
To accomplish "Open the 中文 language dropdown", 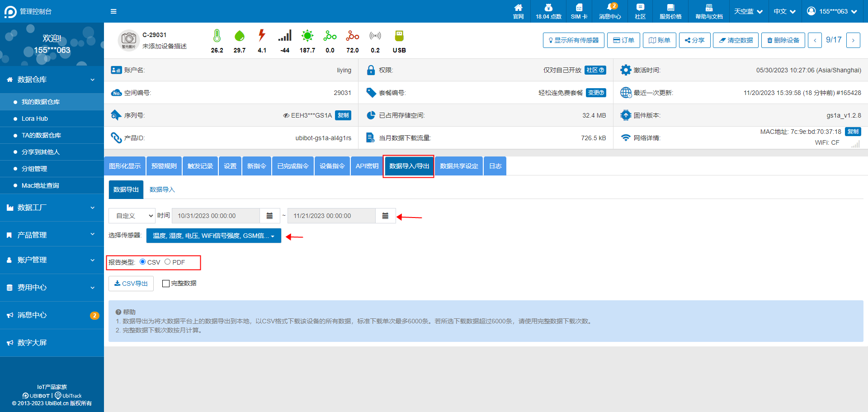I will [784, 11].
